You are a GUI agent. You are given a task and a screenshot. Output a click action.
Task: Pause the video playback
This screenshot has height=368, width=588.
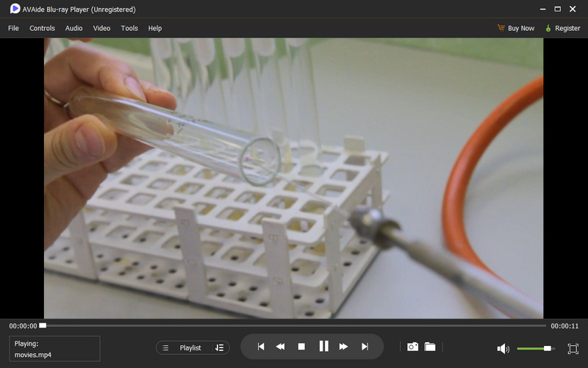pos(323,347)
